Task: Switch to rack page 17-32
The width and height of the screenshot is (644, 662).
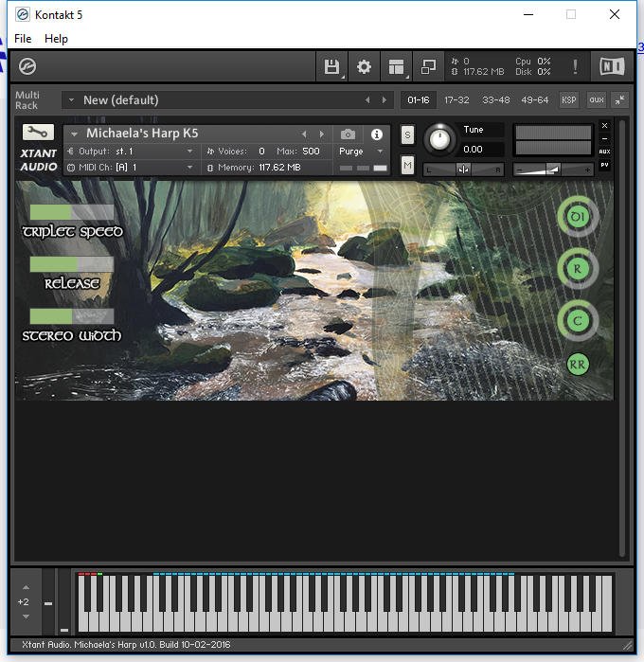Action: coord(456,100)
